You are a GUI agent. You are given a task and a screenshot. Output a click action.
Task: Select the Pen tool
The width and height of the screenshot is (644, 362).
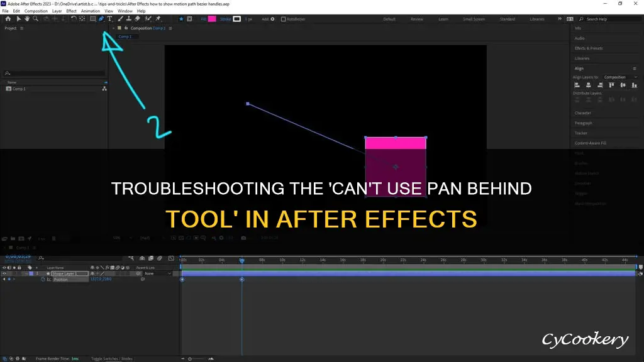tap(101, 19)
